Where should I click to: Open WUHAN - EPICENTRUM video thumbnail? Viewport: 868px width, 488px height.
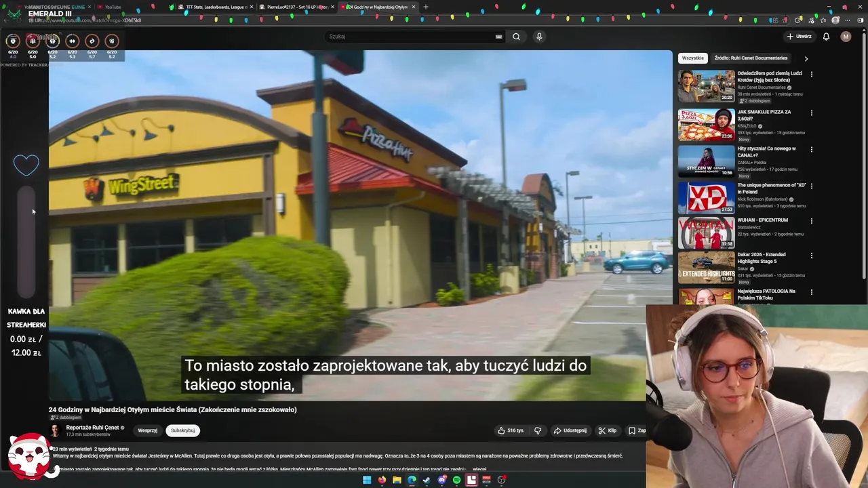707,233
